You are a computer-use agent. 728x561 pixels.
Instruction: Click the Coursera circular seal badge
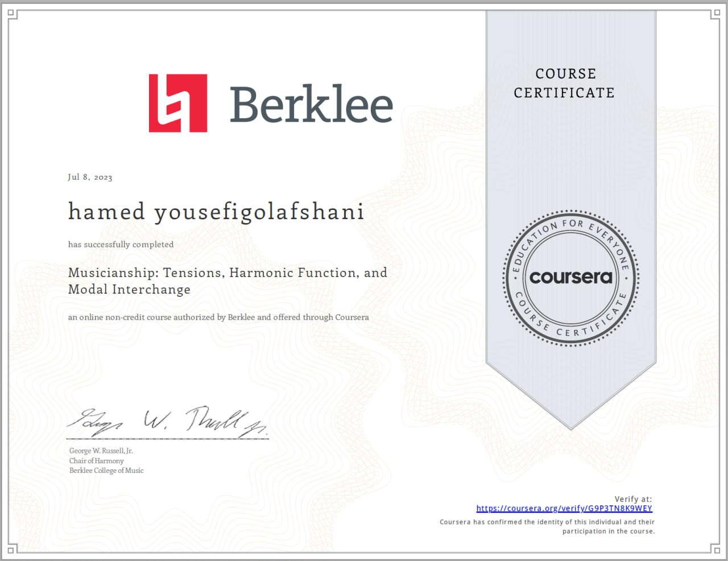[570, 278]
